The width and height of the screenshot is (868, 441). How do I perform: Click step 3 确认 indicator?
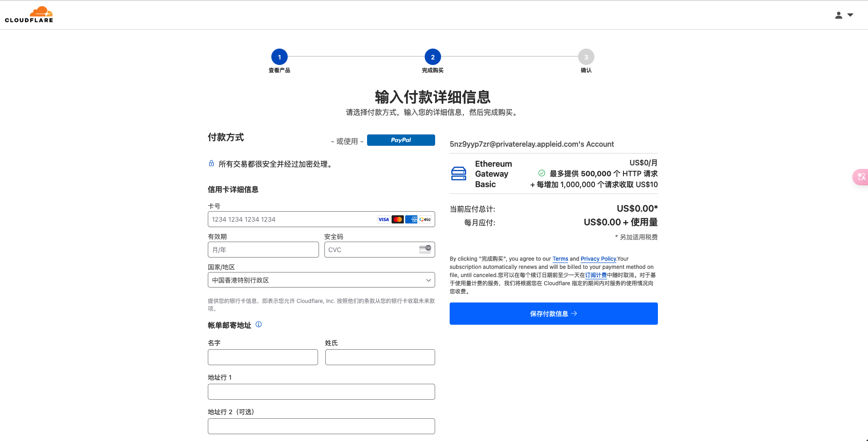[x=586, y=57]
